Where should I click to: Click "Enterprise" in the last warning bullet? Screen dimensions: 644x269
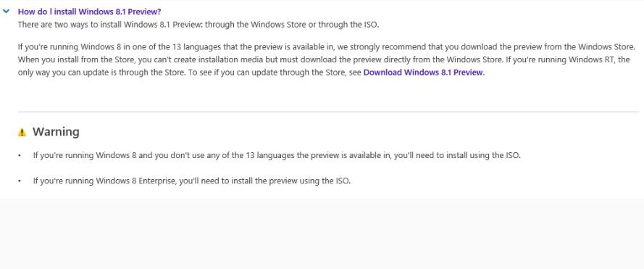point(157,181)
